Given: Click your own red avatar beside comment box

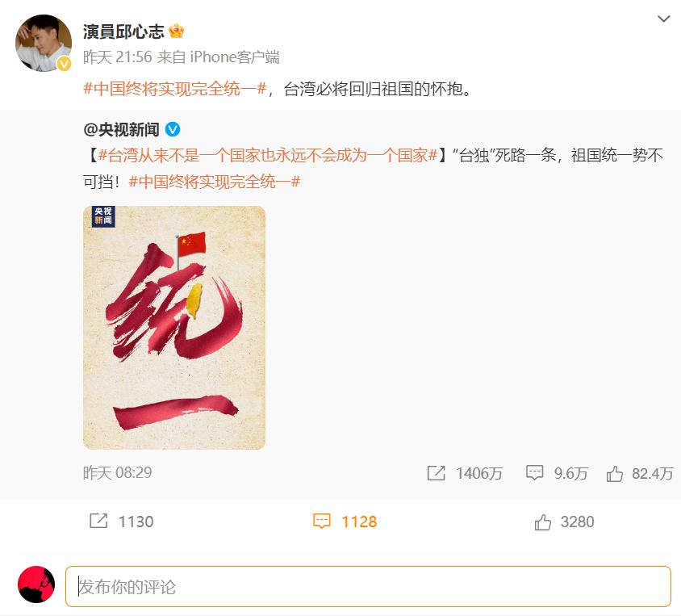Looking at the screenshot, I should pos(36,585).
